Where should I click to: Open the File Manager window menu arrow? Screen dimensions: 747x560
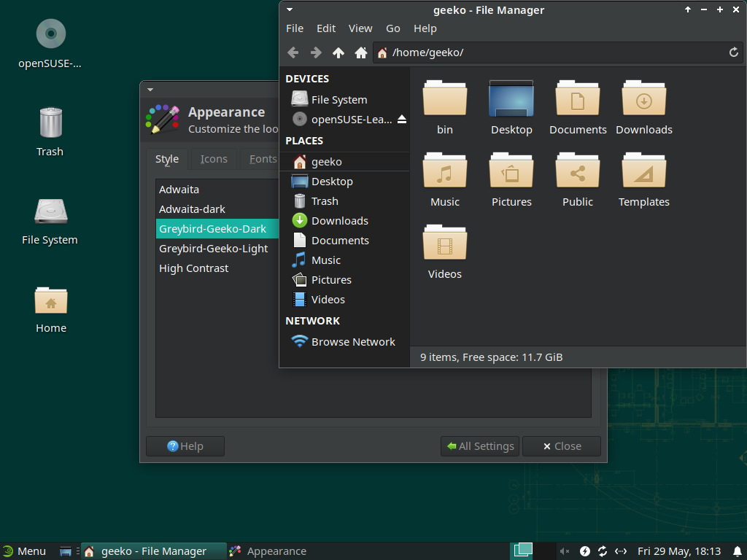290,9
